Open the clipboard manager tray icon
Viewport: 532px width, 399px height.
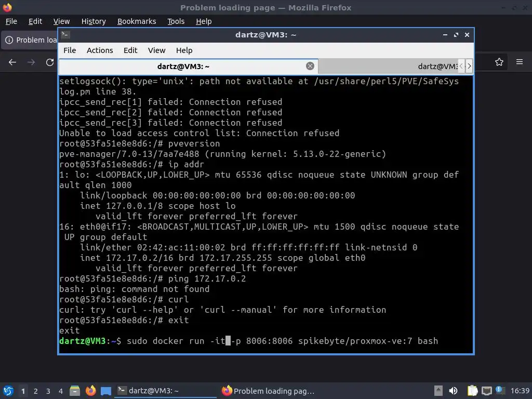472,391
